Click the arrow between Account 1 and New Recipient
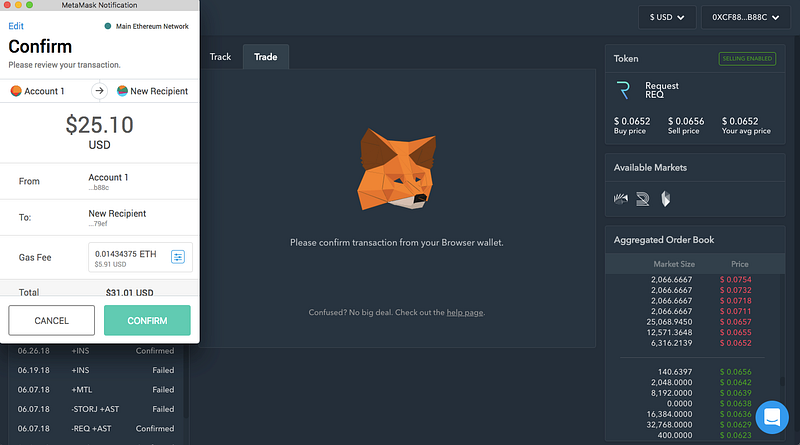Viewport: 800px width, 445px height. coord(99,91)
